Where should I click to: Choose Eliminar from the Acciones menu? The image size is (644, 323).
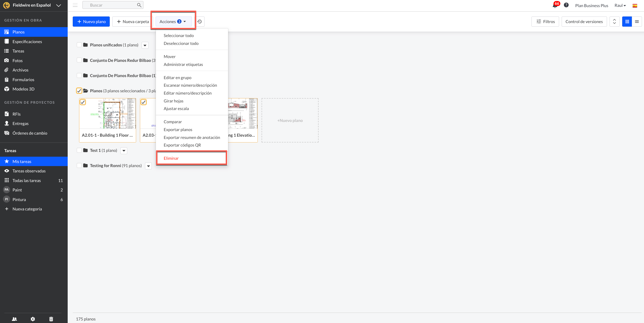click(x=171, y=158)
